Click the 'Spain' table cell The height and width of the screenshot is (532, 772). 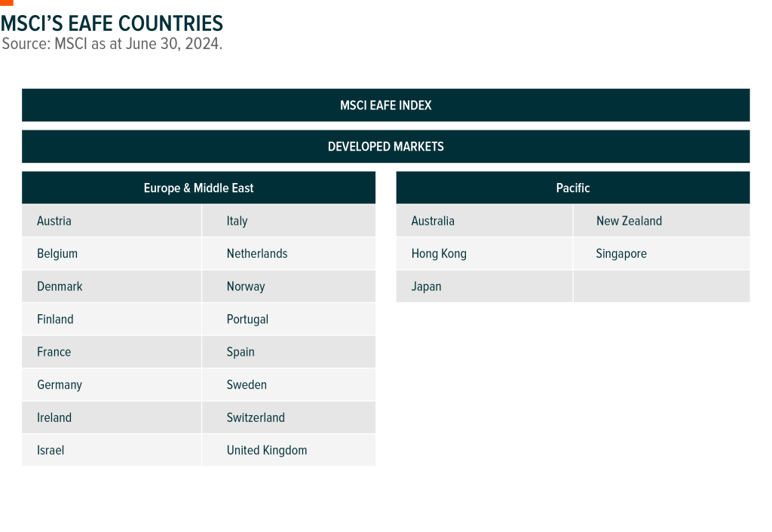289,352
